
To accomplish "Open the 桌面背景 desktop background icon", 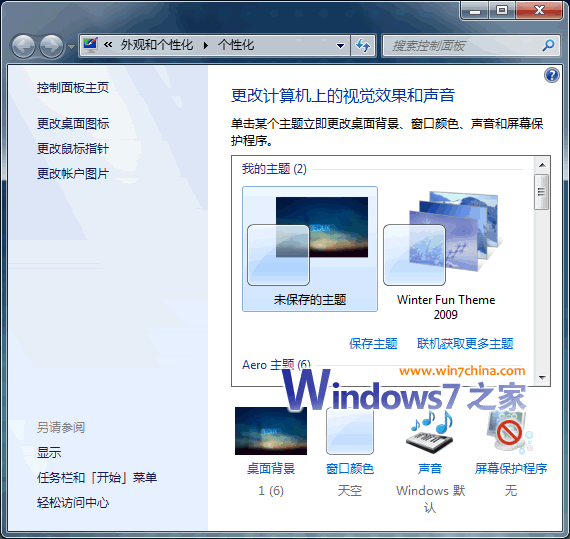I will [271, 431].
